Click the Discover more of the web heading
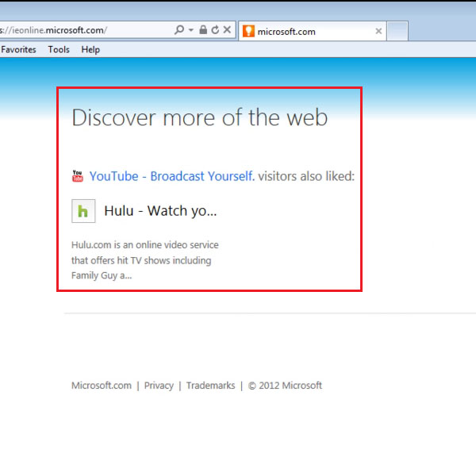 [199, 117]
